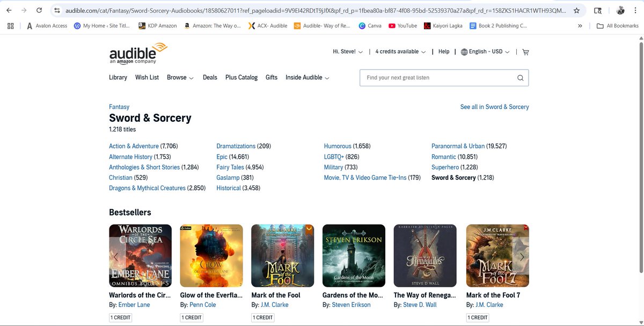This screenshot has width=644, height=326.
Task: Click the search magnifier icon
Action: 520,78
